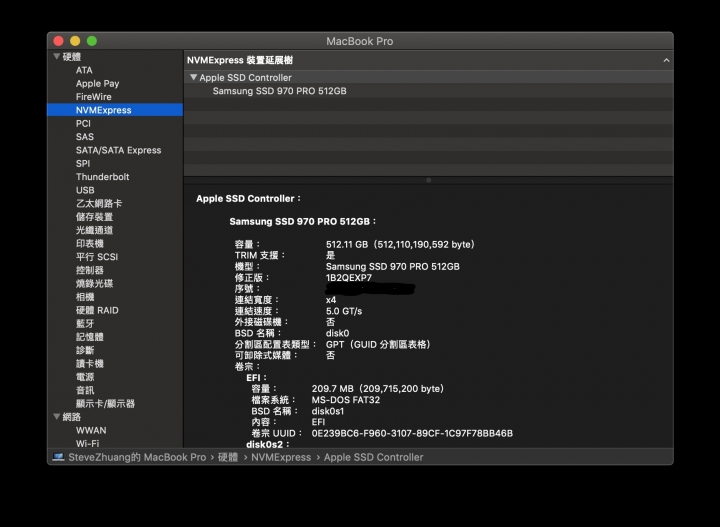Select SPI in the sidebar
Viewport: 720px width, 527px height.
(83, 163)
